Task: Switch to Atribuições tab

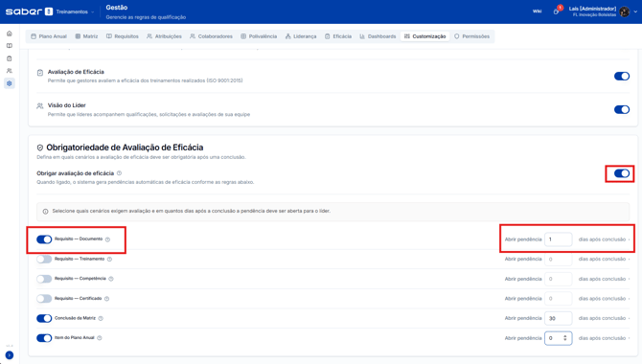Action: (x=164, y=36)
